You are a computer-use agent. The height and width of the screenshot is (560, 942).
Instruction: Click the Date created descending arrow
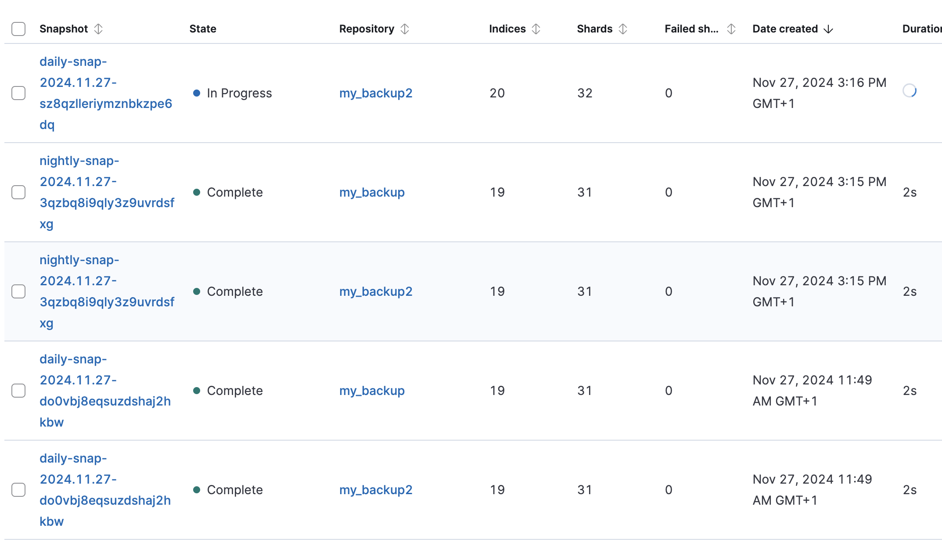(828, 29)
